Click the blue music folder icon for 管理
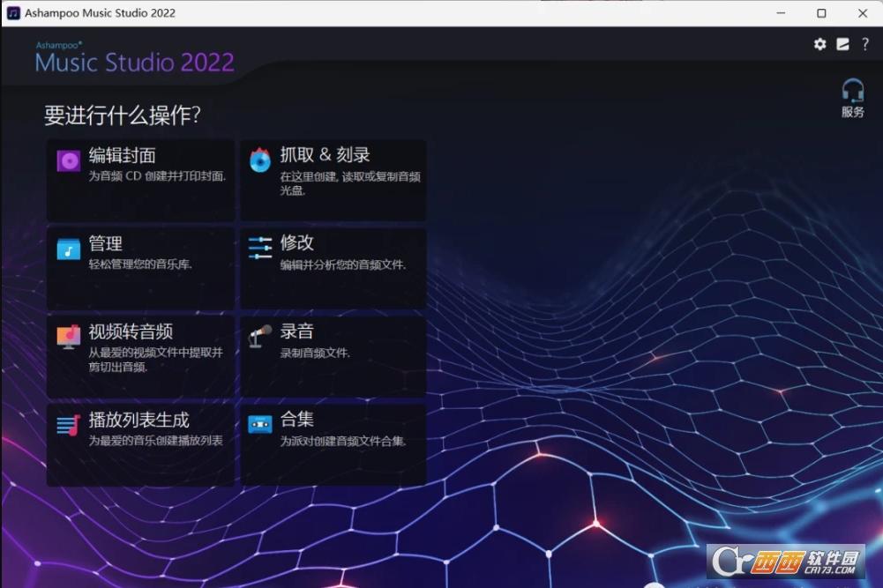 point(69,249)
